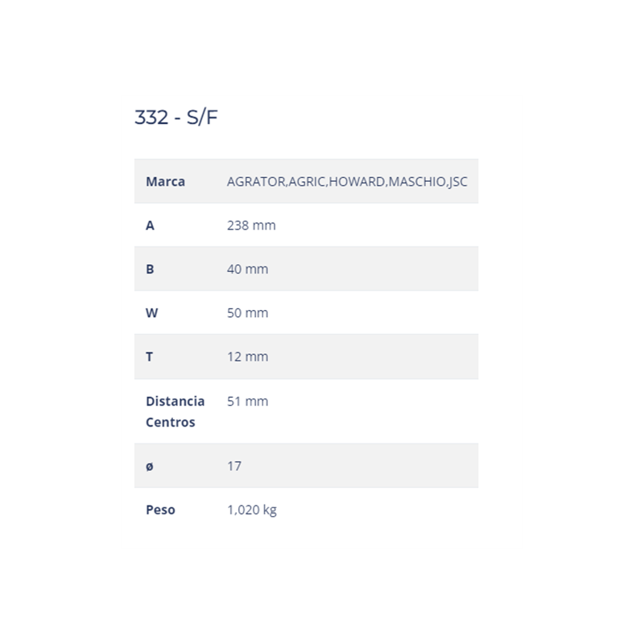Viewport: 644px width, 644px height.
Task: Select the B dimension label
Action: click(x=150, y=269)
